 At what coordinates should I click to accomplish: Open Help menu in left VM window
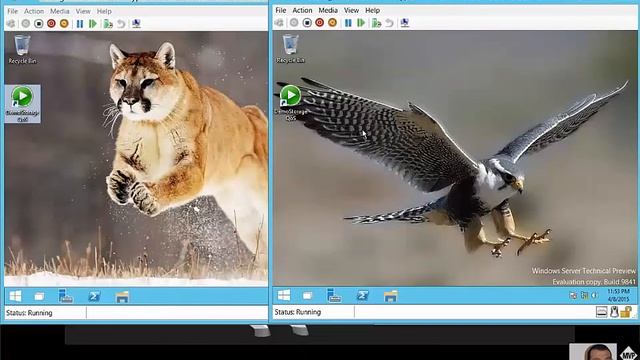click(104, 11)
